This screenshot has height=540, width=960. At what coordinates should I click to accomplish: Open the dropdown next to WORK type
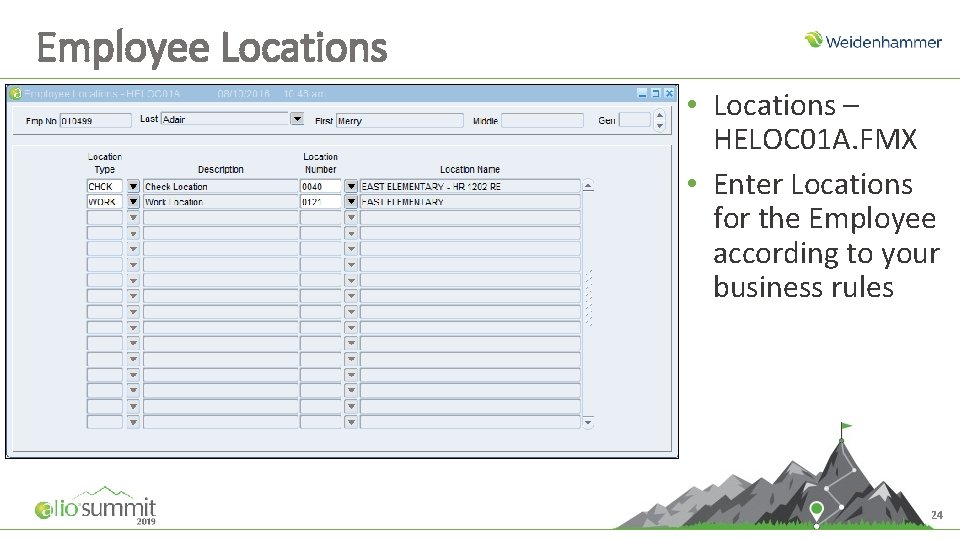point(133,201)
